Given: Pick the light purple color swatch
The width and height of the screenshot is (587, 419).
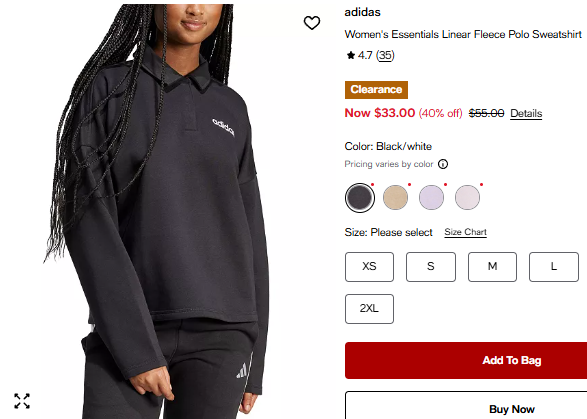Looking at the screenshot, I should (431, 197).
